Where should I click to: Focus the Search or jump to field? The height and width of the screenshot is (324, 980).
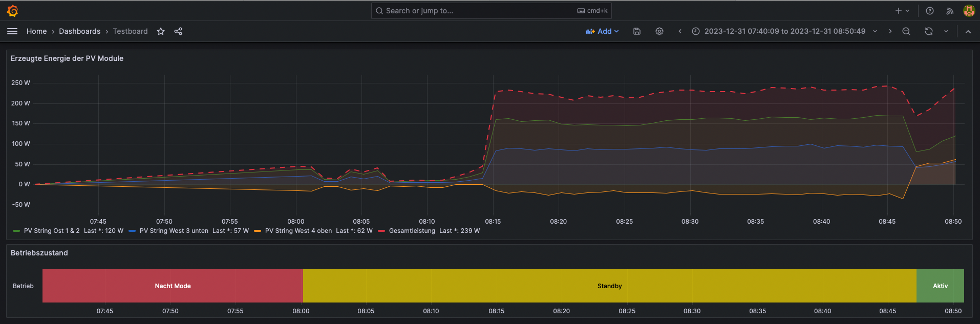(492, 11)
